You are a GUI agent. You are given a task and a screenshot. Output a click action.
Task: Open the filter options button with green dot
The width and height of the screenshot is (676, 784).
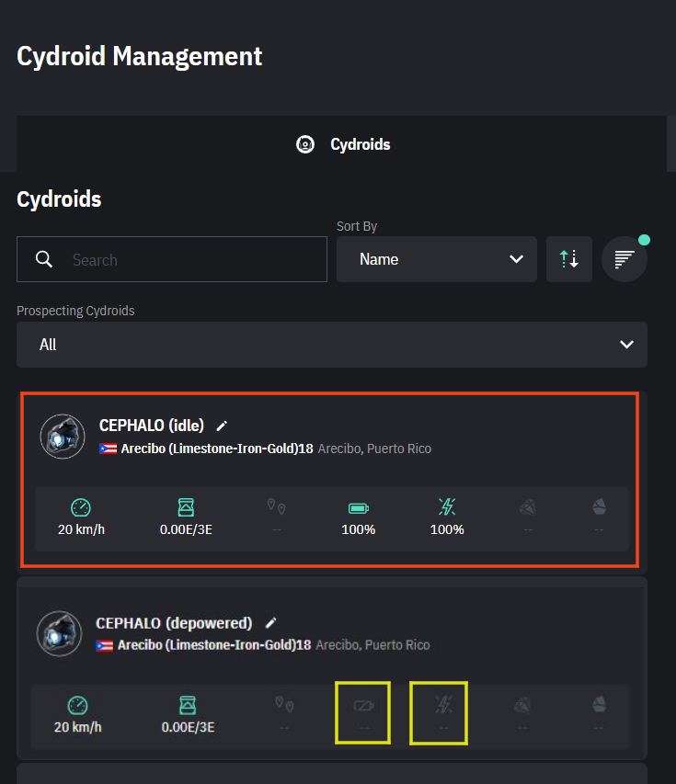(x=624, y=259)
